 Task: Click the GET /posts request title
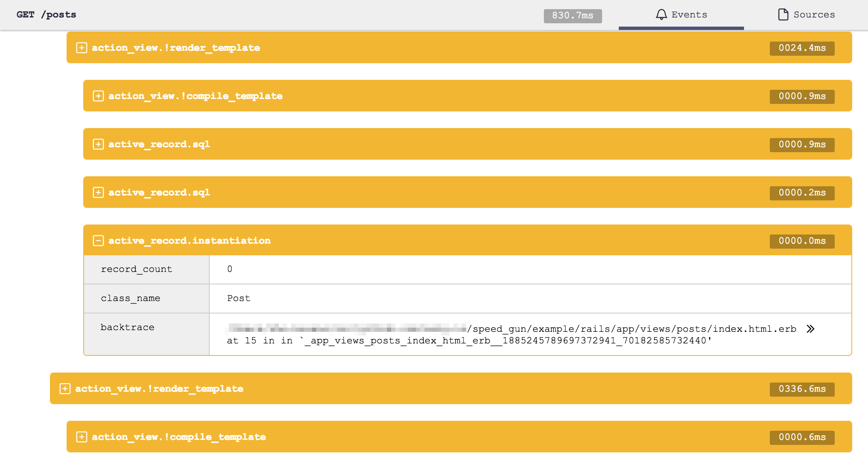click(x=46, y=15)
